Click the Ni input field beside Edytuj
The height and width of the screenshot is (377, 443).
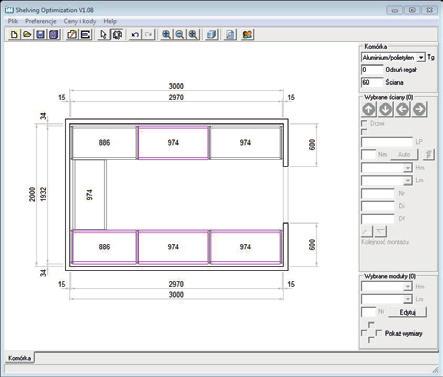click(368, 312)
